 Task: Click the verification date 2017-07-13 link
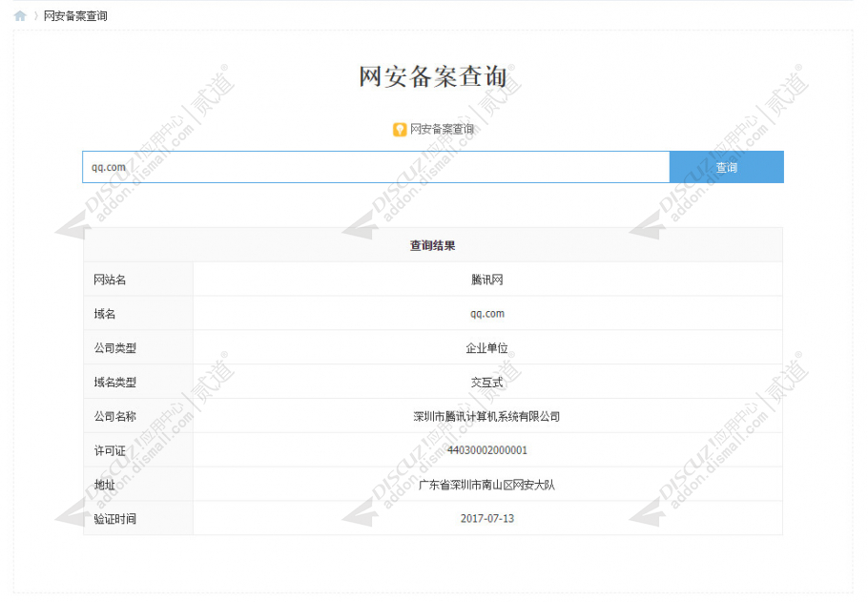coord(487,518)
